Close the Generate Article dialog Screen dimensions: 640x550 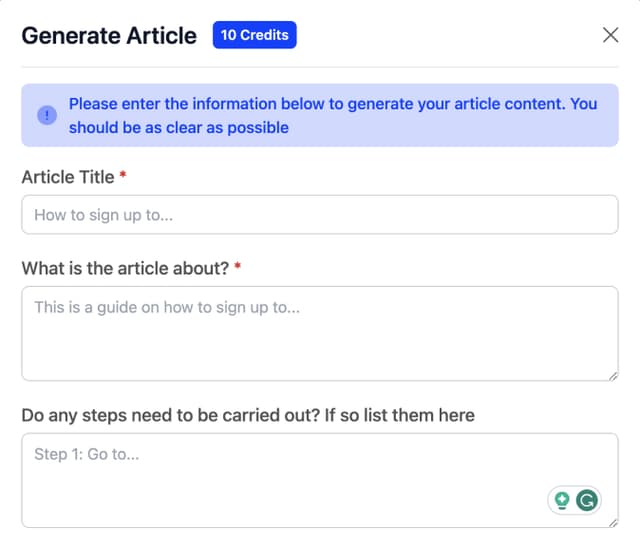click(x=610, y=35)
